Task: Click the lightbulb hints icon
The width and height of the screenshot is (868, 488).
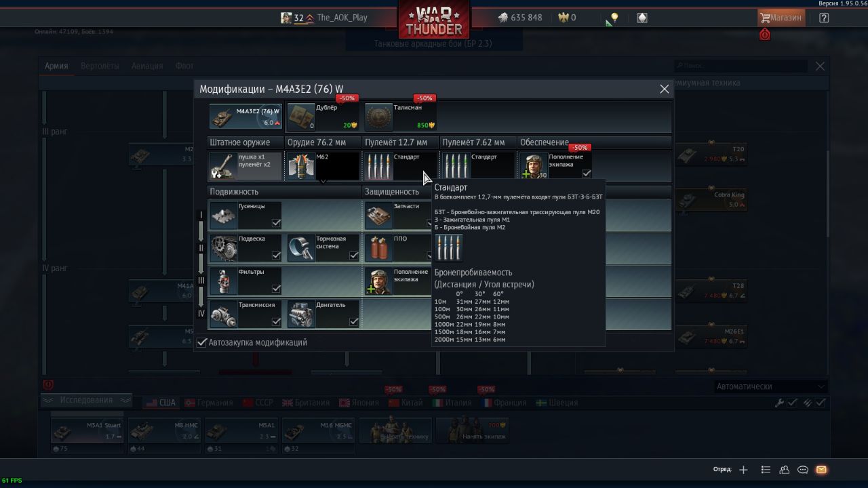Action: 614,18
